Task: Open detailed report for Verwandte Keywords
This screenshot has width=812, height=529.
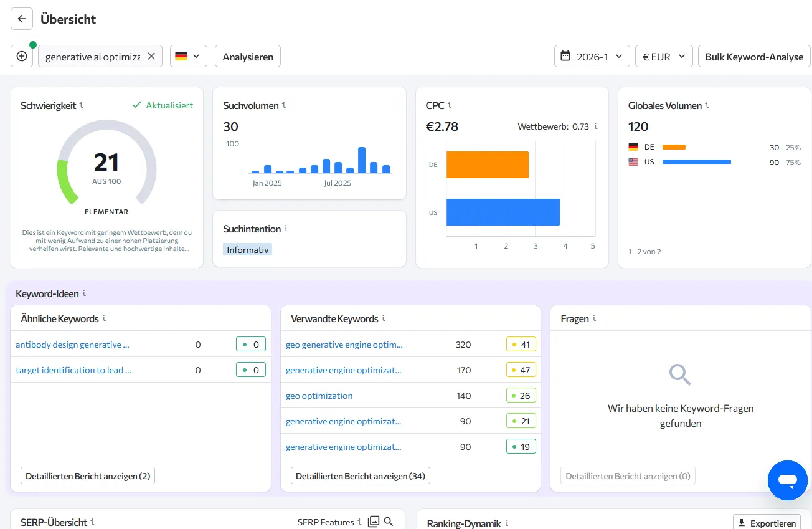Action: tap(360, 475)
